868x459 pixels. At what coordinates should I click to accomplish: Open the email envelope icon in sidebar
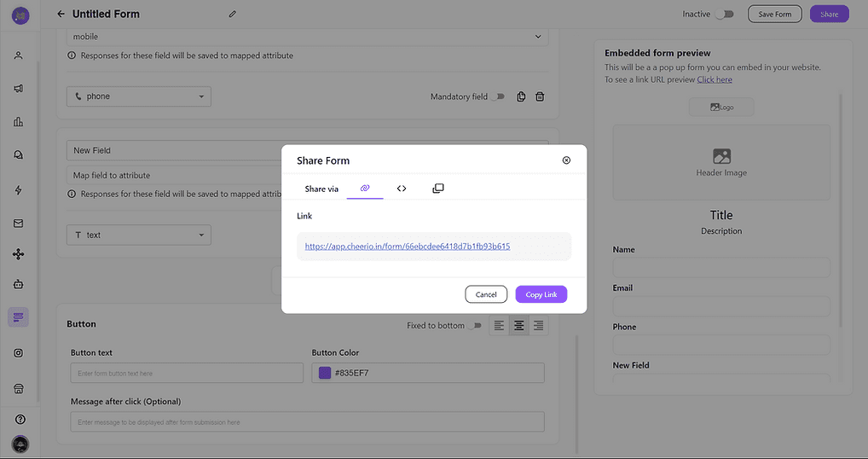pos(18,224)
